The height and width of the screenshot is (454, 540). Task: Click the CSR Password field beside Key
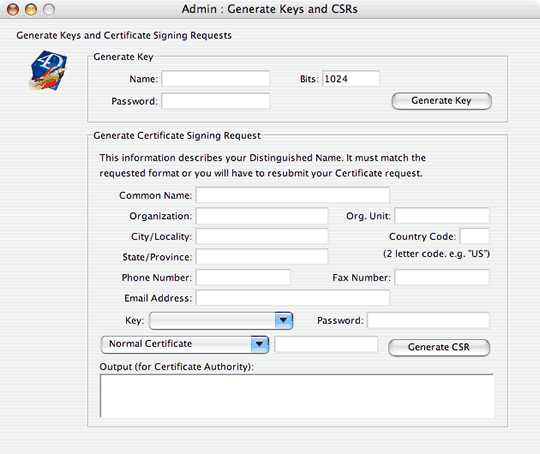point(428,321)
